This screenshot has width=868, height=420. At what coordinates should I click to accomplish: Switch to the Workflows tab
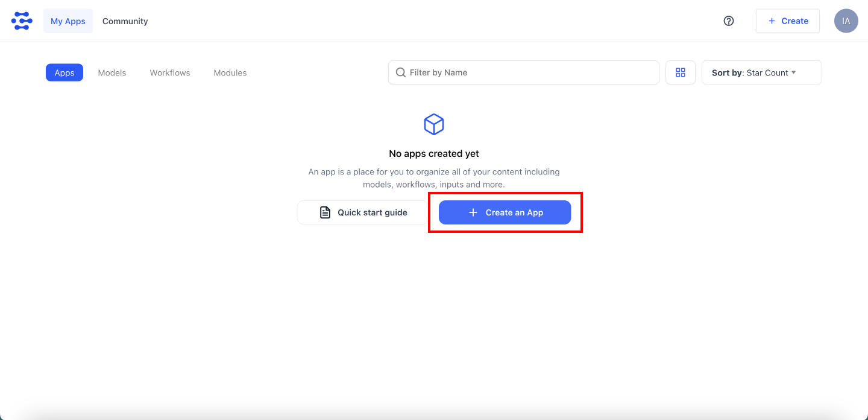point(170,72)
